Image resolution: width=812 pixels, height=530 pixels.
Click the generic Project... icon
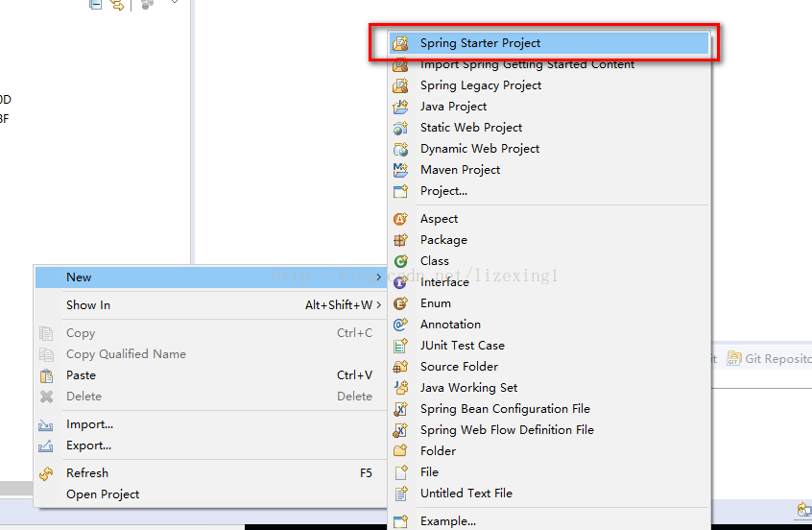pyautogui.click(x=400, y=191)
